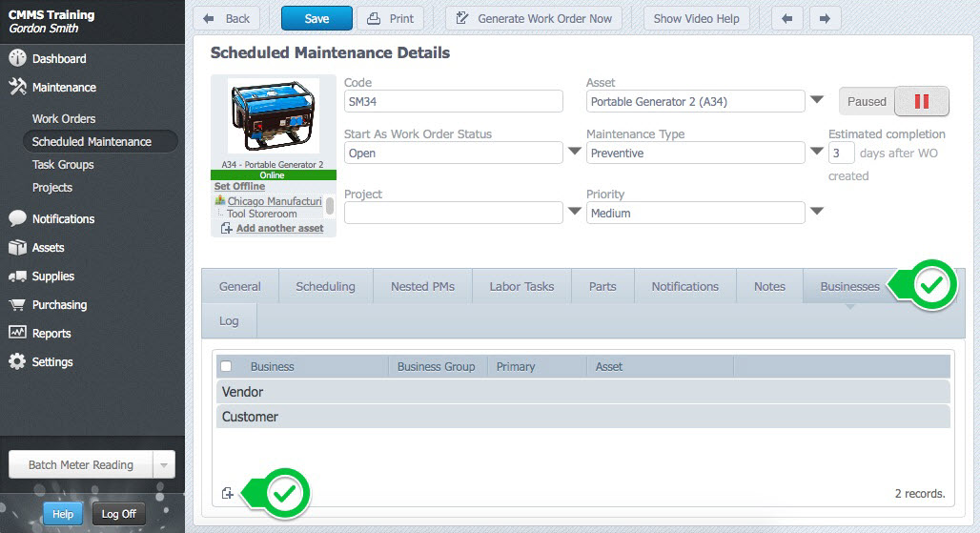Click the Code input field
This screenshot has width=980, height=533.
tap(453, 101)
